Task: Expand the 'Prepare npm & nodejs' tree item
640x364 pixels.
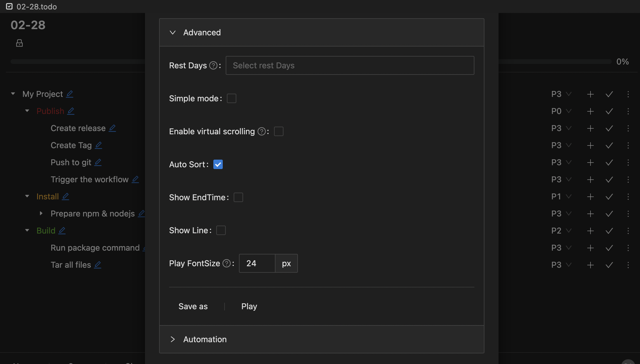Action: pos(41,214)
